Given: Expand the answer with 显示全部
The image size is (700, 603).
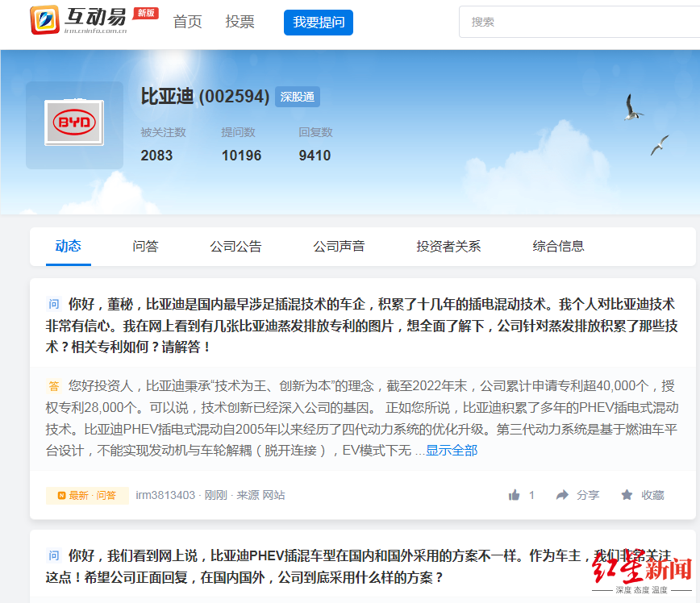Looking at the screenshot, I should pyautogui.click(x=452, y=451).
